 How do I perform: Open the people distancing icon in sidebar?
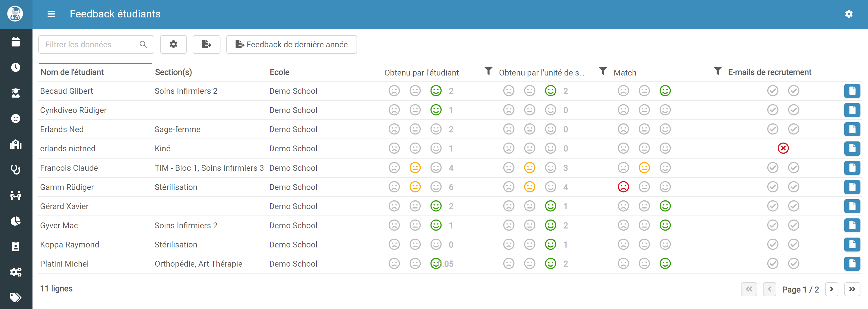tap(15, 195)
